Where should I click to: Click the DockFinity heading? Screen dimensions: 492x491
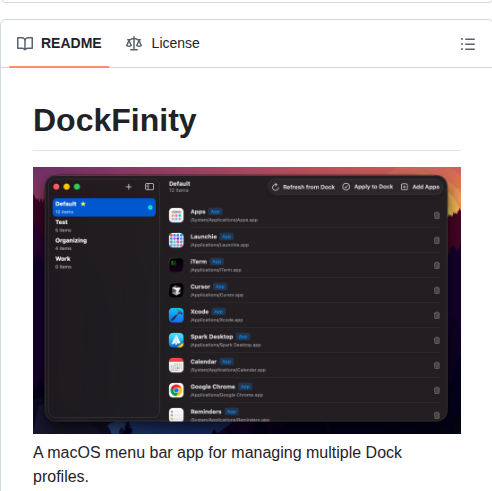[x=115, y=120]
